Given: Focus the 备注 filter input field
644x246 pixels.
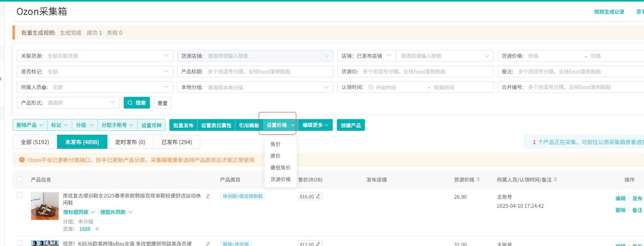Looking at the screenshot, I should (571, 71).
